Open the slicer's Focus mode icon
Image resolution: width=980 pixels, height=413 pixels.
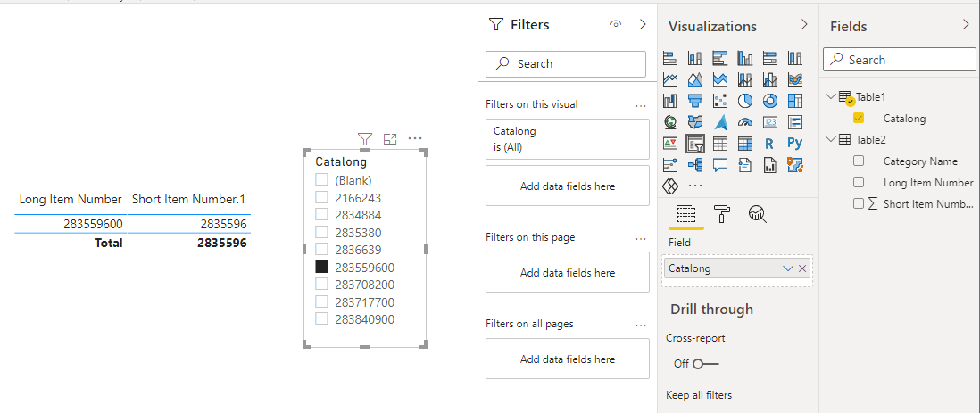pos(390,139)
